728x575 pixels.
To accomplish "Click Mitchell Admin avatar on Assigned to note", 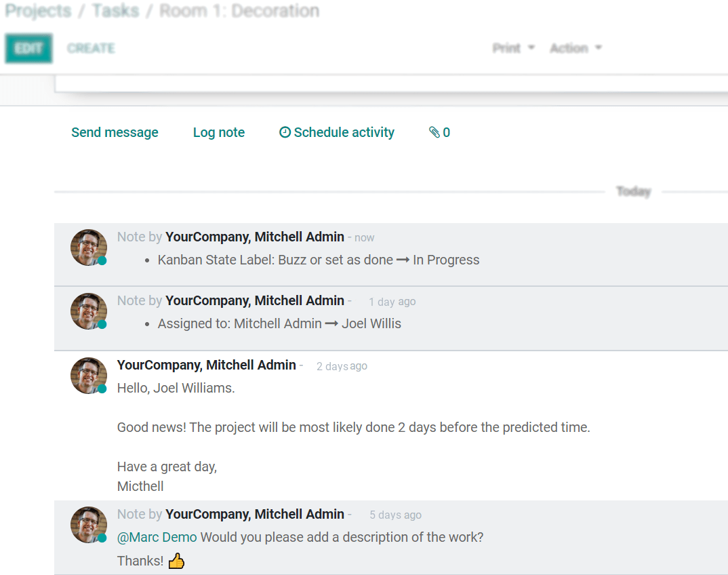I will [89, 311].
